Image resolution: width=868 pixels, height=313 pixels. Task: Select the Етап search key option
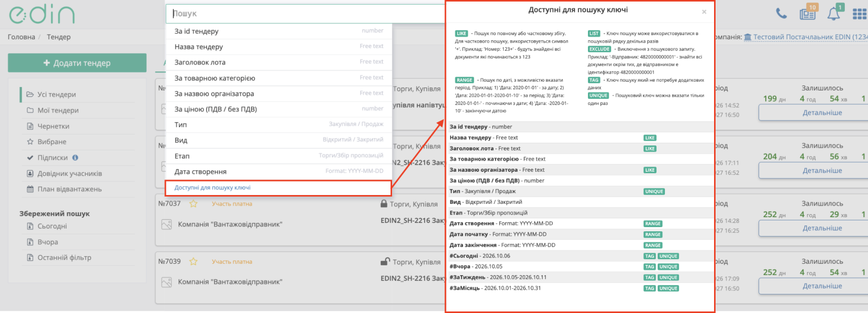[x=279, y=156]
